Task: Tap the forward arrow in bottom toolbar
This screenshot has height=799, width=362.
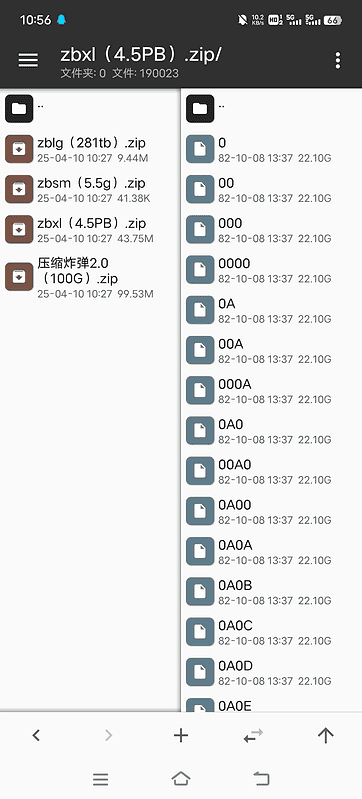Action: [x=108, y=735]
